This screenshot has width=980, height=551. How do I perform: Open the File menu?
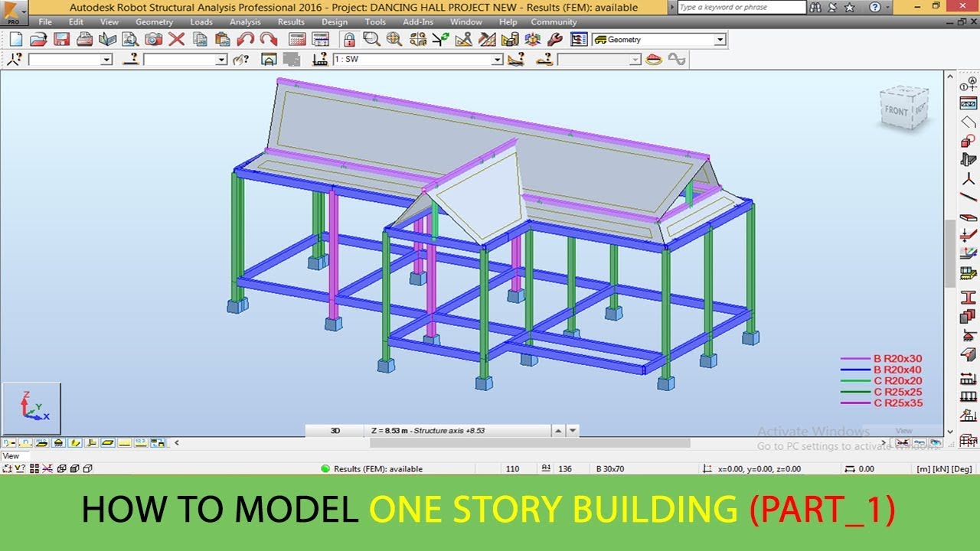[x=45, y=22]
